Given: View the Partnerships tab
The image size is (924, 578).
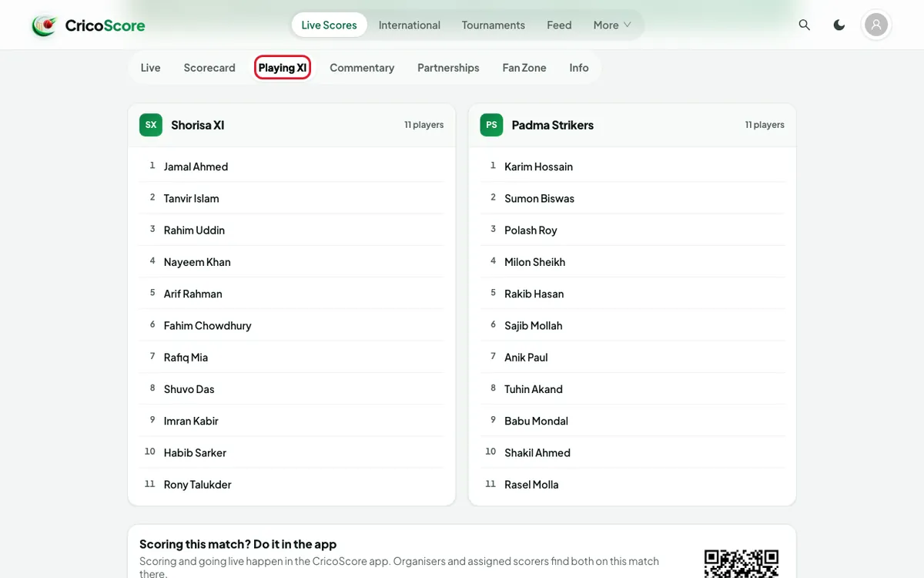Looking at the screenshot, I should coord(448,68).
